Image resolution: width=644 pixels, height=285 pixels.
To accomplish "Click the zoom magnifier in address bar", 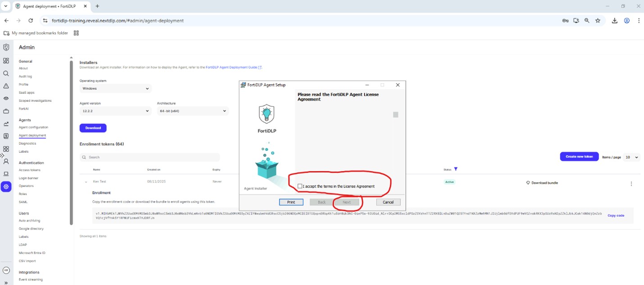I will point(587,20).
